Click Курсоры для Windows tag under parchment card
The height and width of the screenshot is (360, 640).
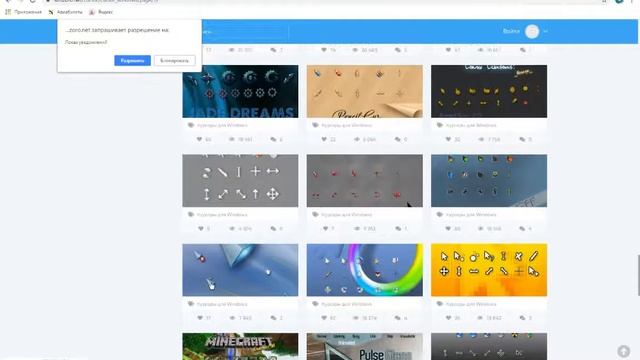click(347, 125)
